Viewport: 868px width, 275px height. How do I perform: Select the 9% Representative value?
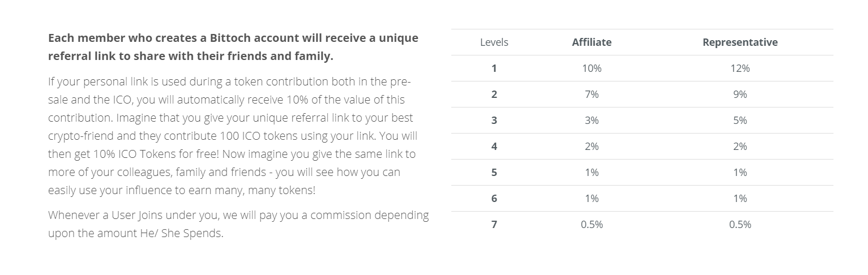pyautogui.click(x=740, y=94)
